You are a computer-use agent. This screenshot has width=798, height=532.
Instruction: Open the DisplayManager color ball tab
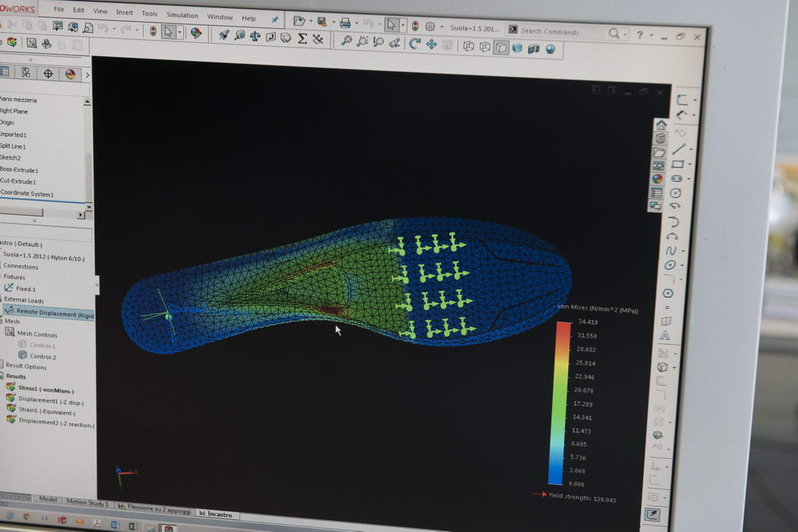pos(70,74)
